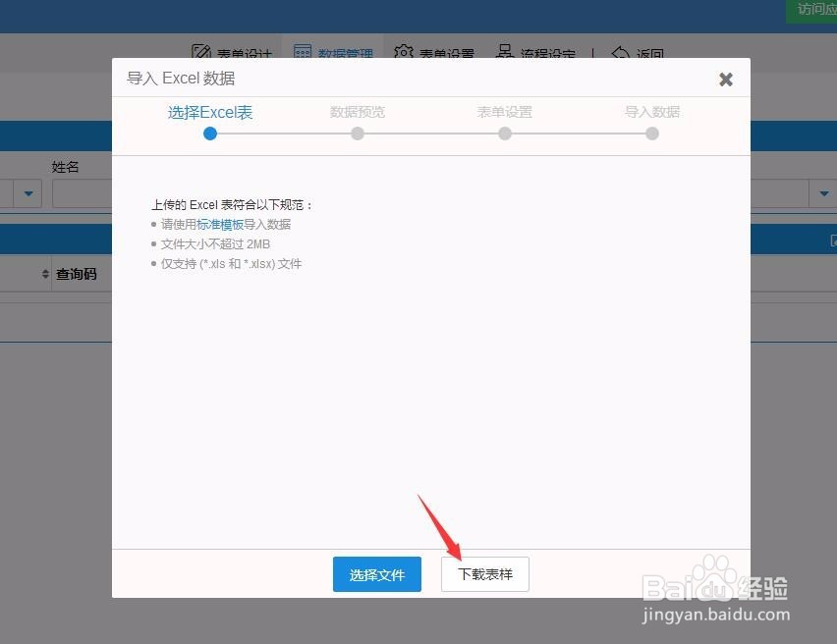Expand the leftmost filter dropdown arrow
The width and height of the screenshot is (837, 644).
pyautogui.click(x=27, y=193)
